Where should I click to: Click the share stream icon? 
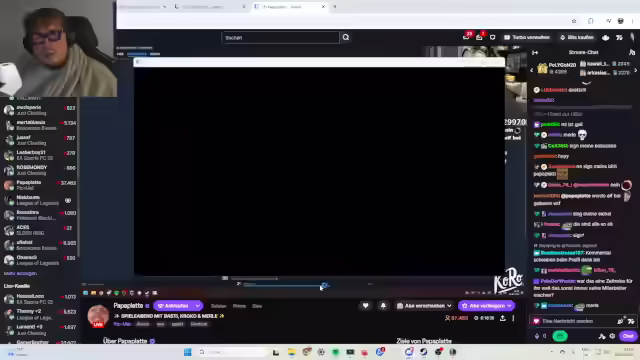[503, 318]
